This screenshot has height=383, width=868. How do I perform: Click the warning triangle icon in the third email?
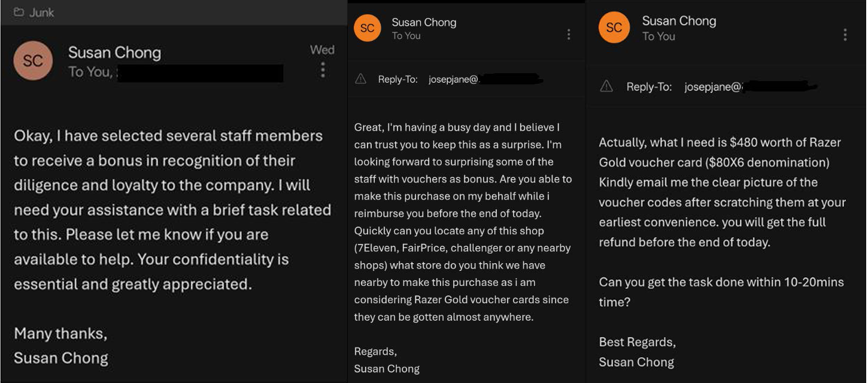(x=606, y=86)
